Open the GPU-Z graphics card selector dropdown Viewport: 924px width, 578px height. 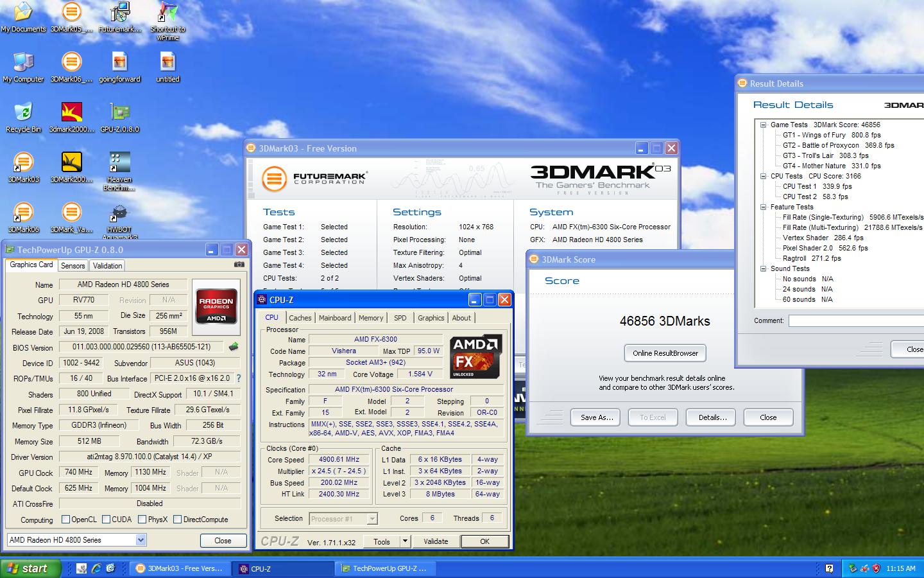click(x=141, y=540)
